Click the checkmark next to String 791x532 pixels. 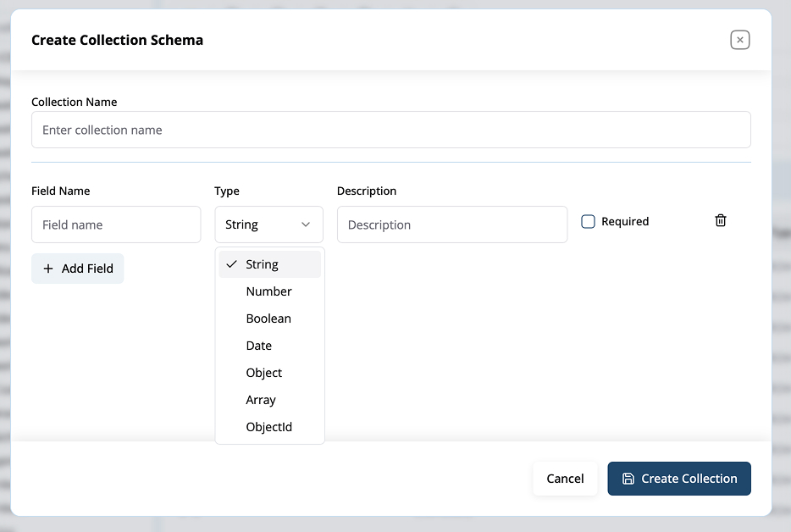point(231,264)
